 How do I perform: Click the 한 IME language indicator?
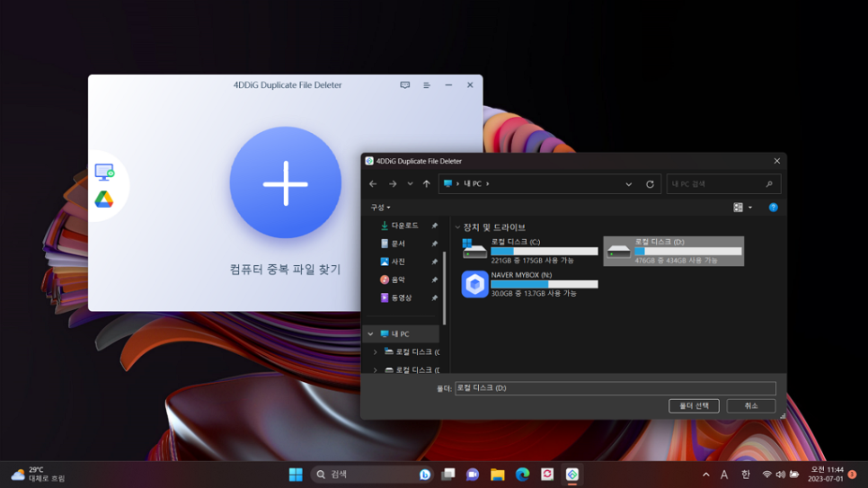click(745, 475)
